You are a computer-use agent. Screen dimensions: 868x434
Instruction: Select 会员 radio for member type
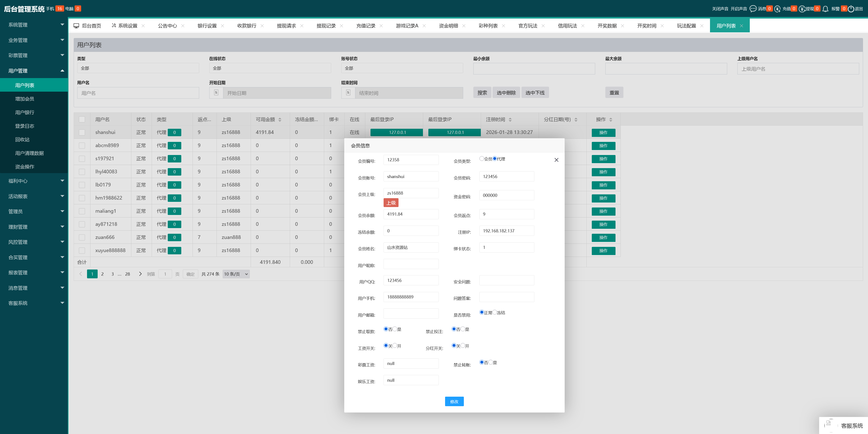pyautogui.click(x=481, y=158)
